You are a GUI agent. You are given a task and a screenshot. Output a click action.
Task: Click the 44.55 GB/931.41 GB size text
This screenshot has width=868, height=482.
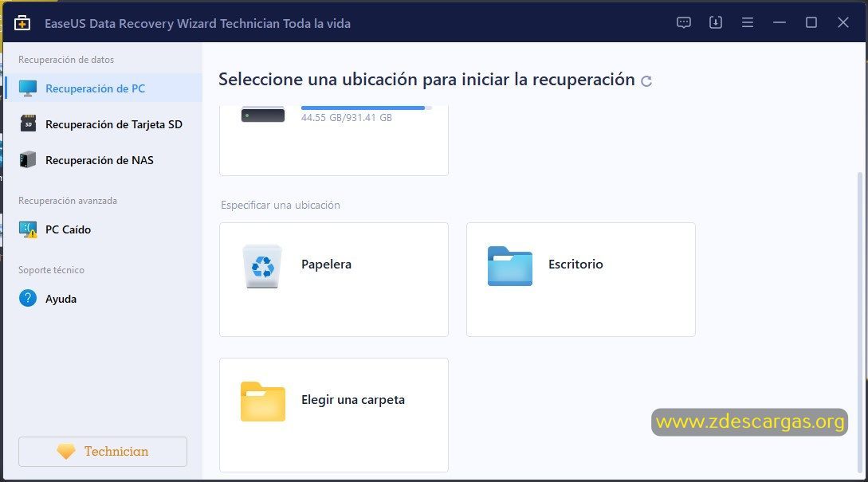pos(347,117)
